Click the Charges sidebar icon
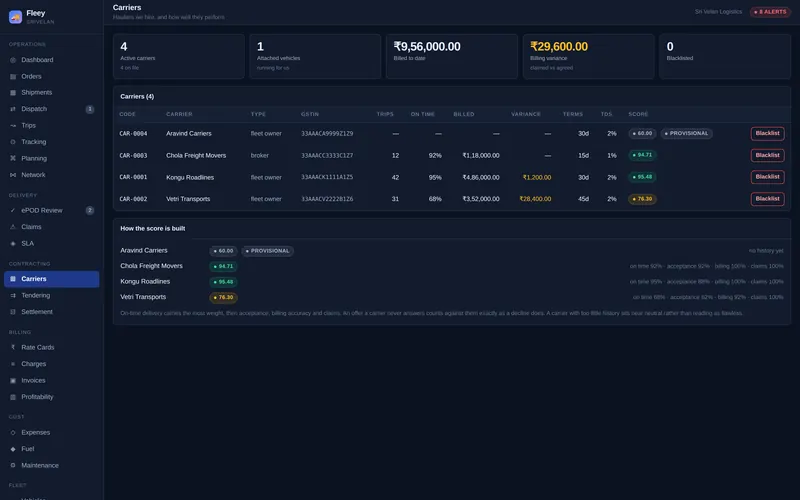The height and width of the screenshot is (500, 800). (x=13, y=364)
